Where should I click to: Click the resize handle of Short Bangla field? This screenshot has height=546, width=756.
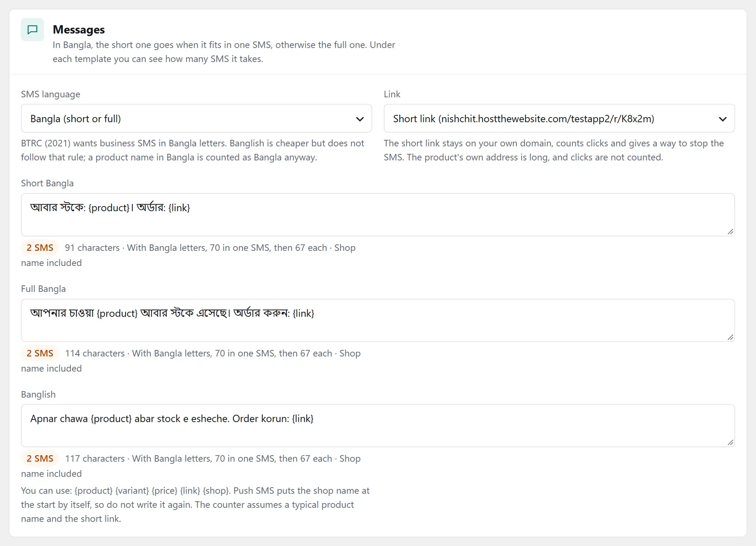point(730,231)
